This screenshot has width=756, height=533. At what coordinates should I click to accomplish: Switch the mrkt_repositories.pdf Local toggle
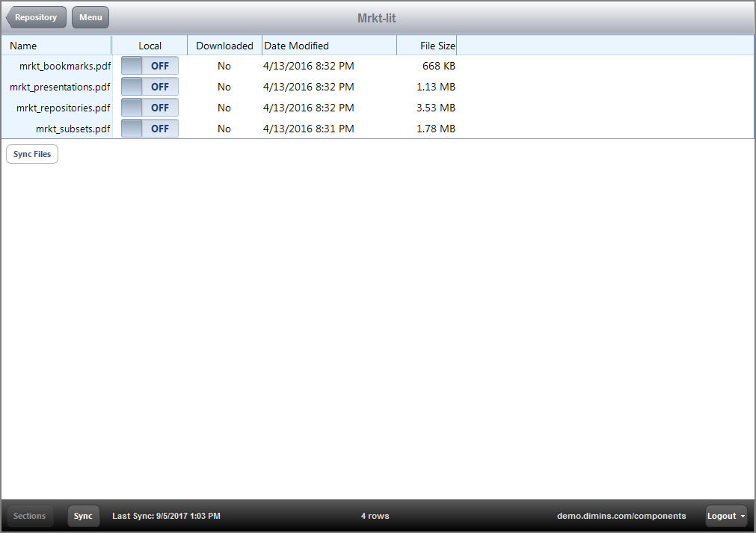(149, 108)
